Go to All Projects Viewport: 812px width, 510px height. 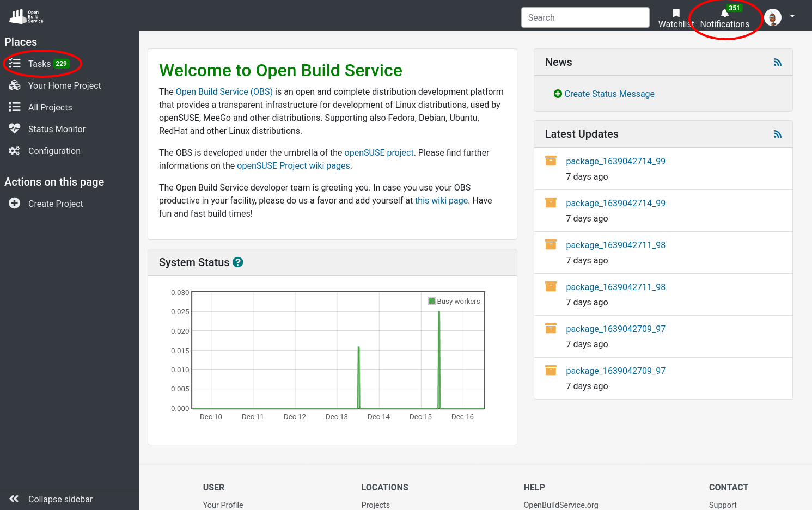50,107
